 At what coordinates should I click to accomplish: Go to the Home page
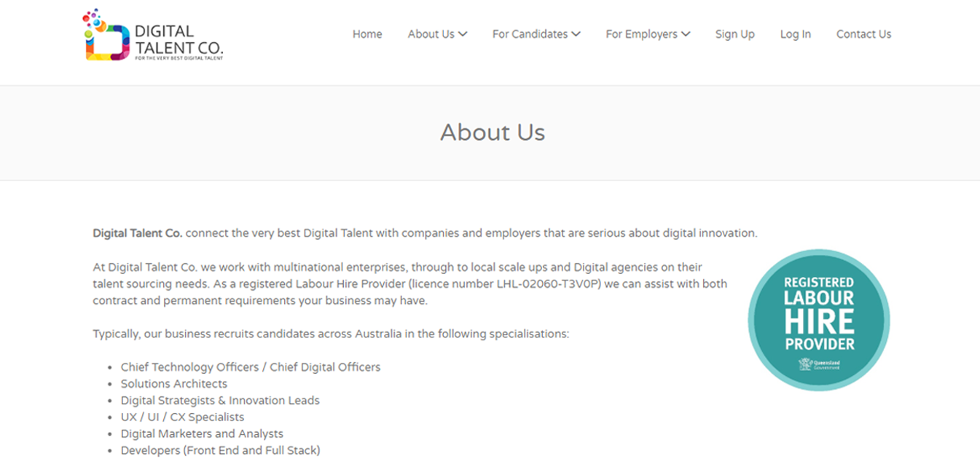367,34
